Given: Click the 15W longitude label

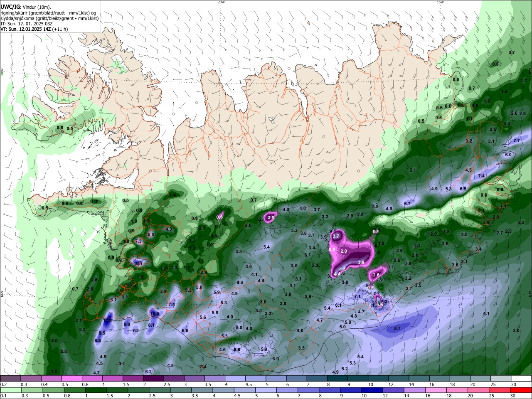Looking at the screenshot, I should [x=440, y=2].
